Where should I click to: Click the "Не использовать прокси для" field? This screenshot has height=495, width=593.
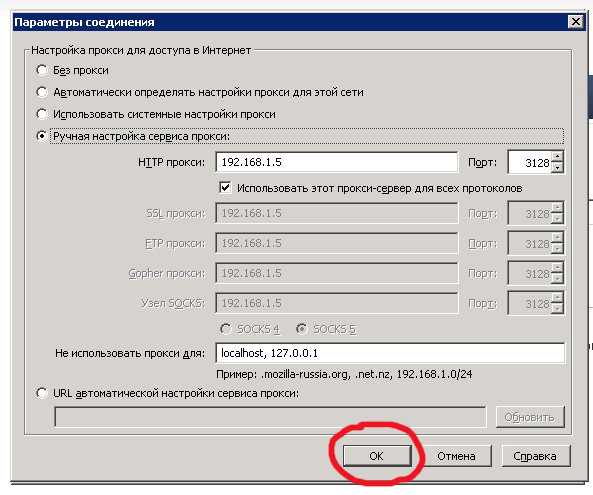click(x=390, y=353)
